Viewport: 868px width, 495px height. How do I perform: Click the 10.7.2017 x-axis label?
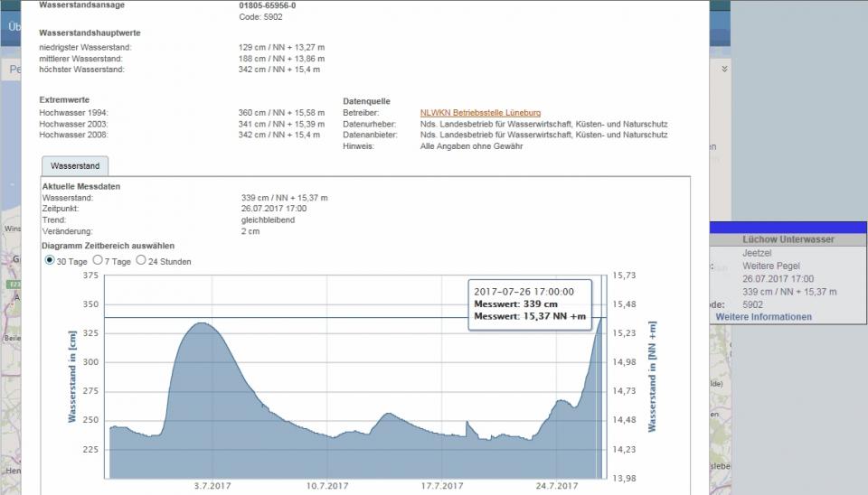(x=326, y=486)
